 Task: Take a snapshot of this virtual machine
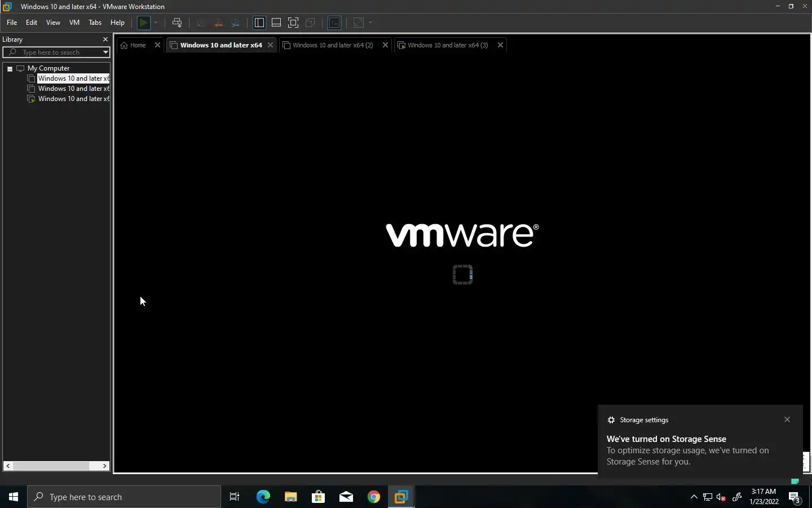point(200,23)
